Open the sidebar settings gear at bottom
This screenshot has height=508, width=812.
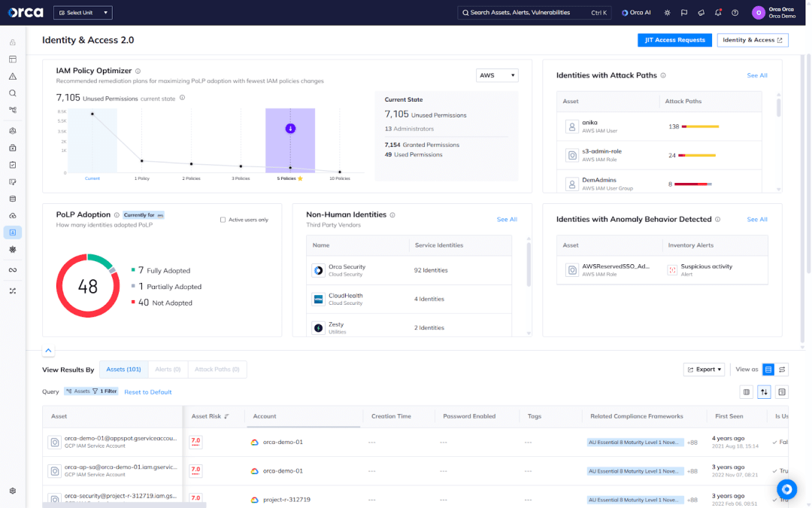click(x=13, y=491)
